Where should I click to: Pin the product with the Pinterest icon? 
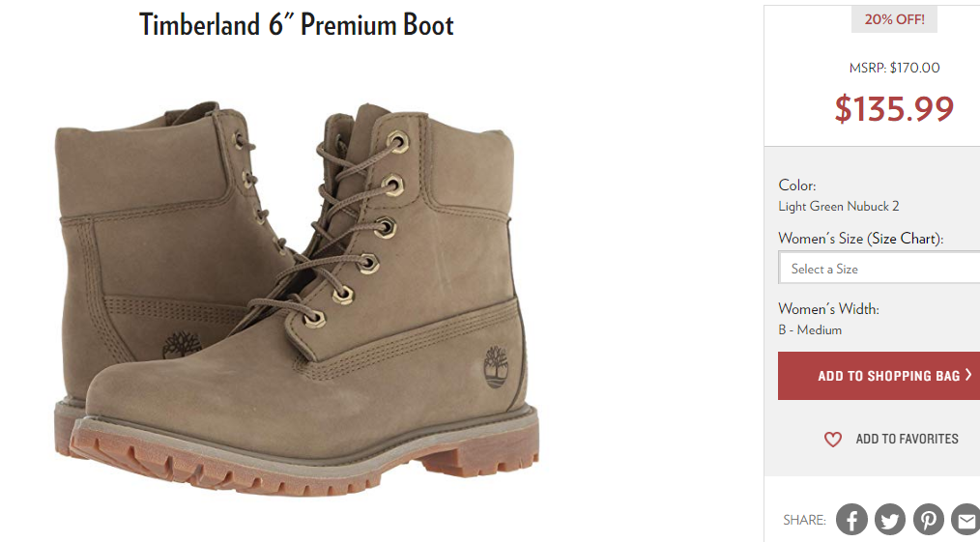click(x=929, y=520)
